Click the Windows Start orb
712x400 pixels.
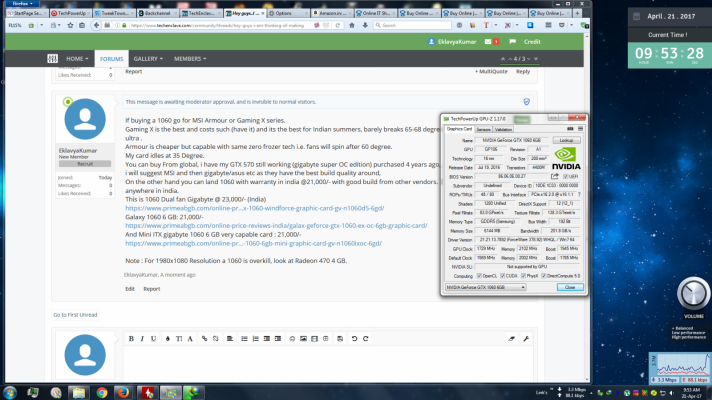point(10,393)
